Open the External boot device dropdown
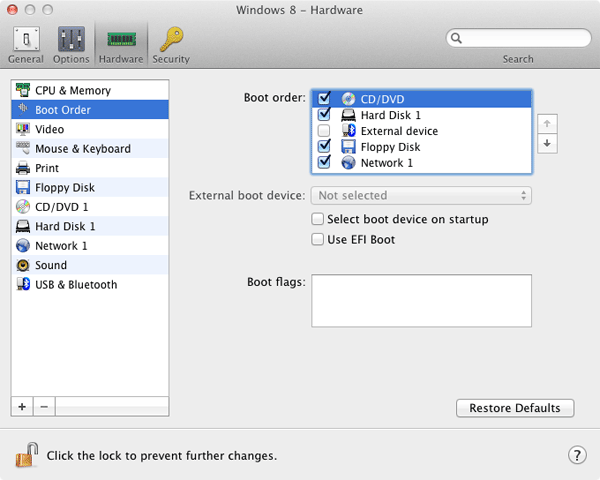The height and width of the screenshot is (480, 600). [x=421, y=196]
